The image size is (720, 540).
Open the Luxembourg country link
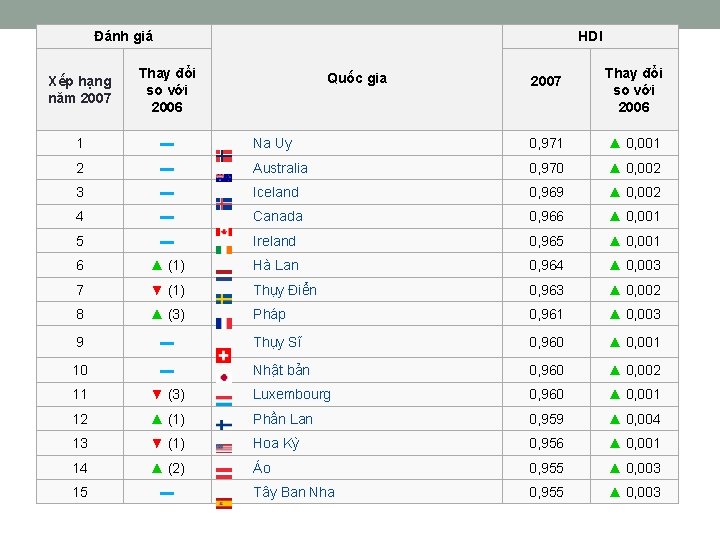291,394
